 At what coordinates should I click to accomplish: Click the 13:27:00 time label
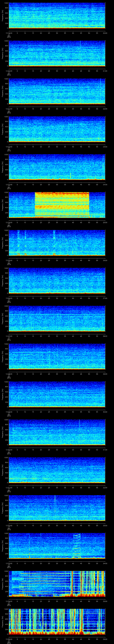click(x=9, y=336)
